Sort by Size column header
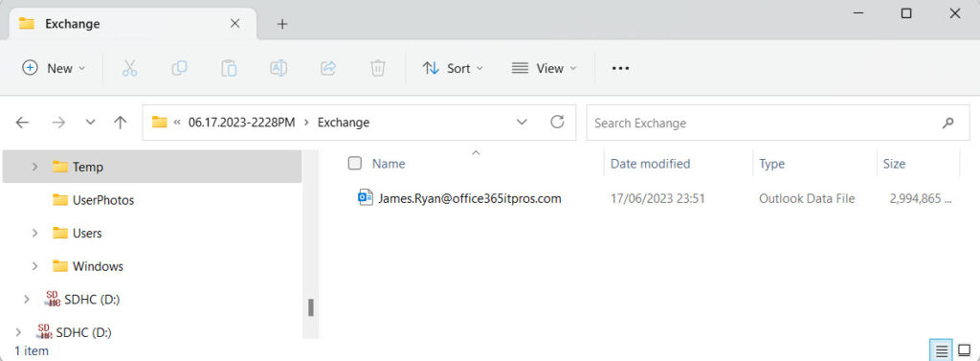Image resolution: width=980 pixels, height=361 pixels. point(894,164)
